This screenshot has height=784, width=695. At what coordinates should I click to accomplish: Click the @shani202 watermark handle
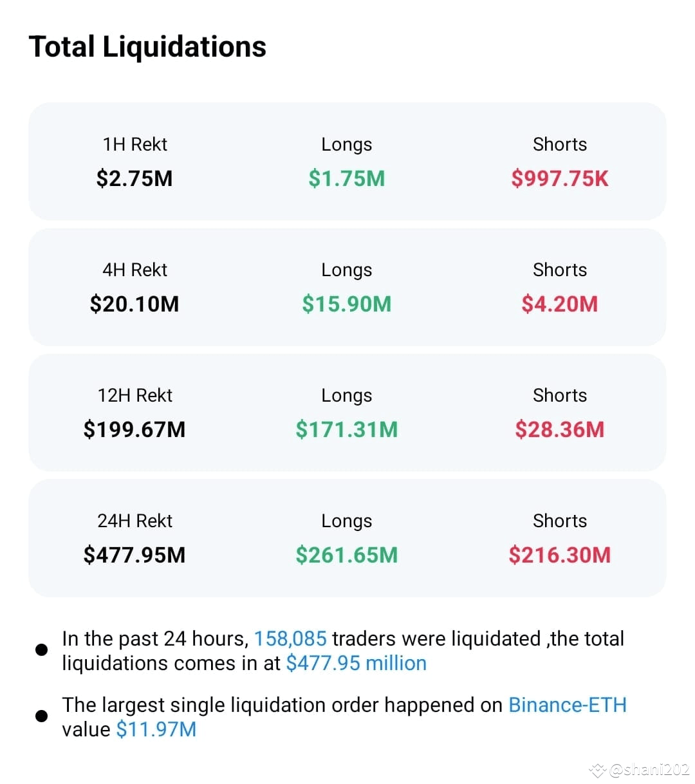pos(649,770)
